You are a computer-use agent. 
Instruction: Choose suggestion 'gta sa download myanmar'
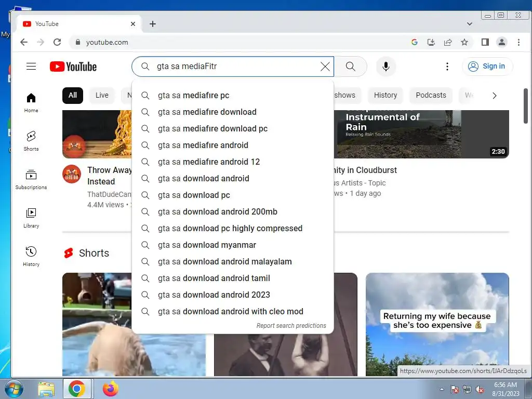pyautogui.click(x=233, y=245)
